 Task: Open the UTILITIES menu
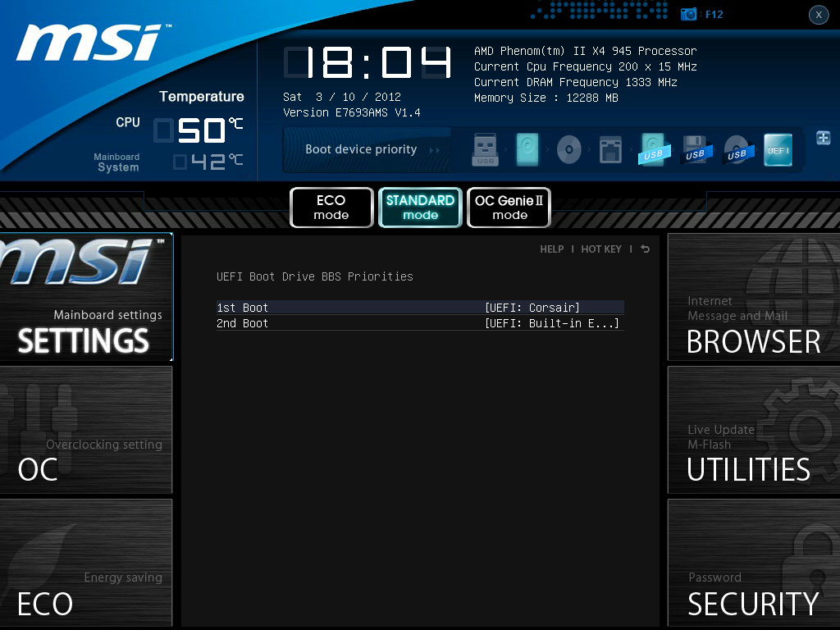pyautogui.click(x=754, y=430)
